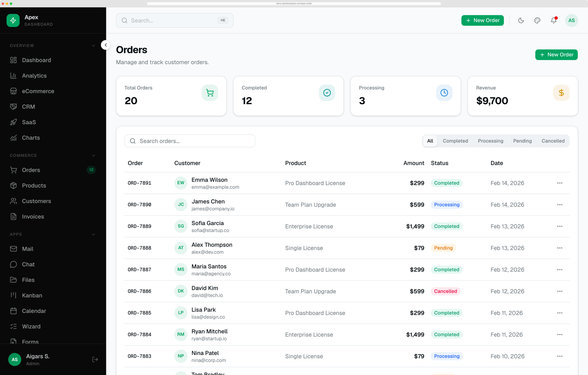Open SaaS sidebar item

click(53, 122)
